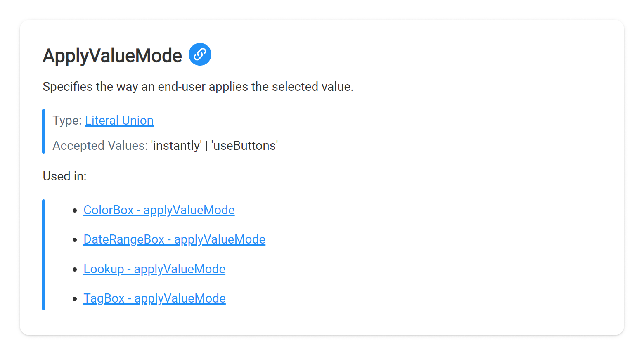
Task: Click the blue bar beside the links list
Action: 43,255
